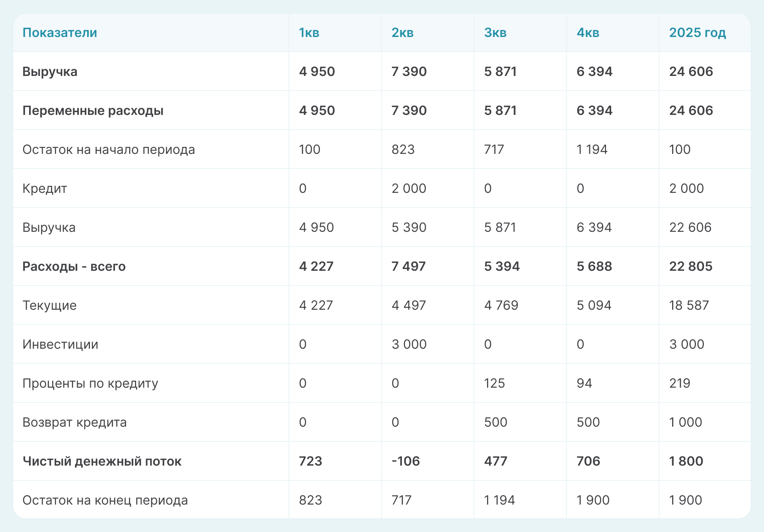764x532 pixels.
Task: Select the 4кв column header
Action: pos(588,33)
